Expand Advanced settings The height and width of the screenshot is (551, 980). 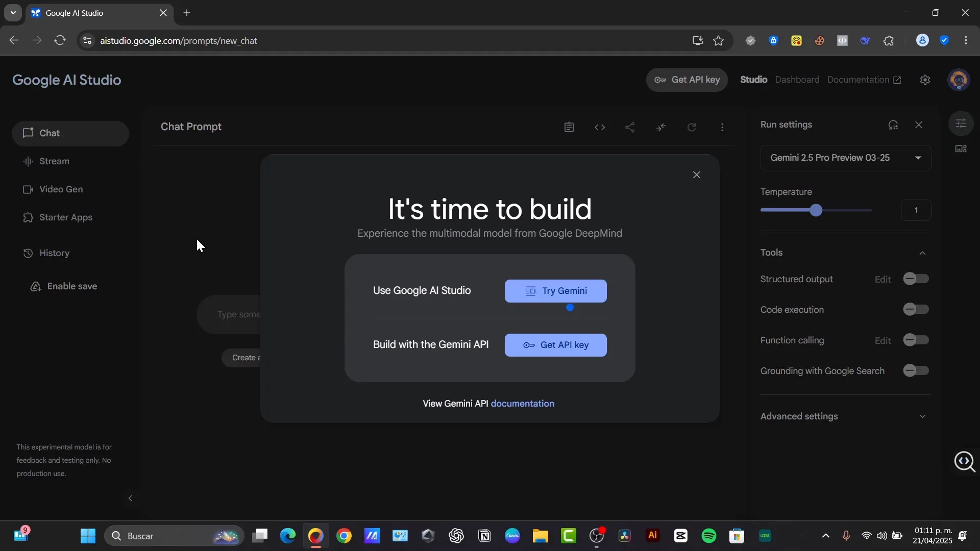(922, 416)
